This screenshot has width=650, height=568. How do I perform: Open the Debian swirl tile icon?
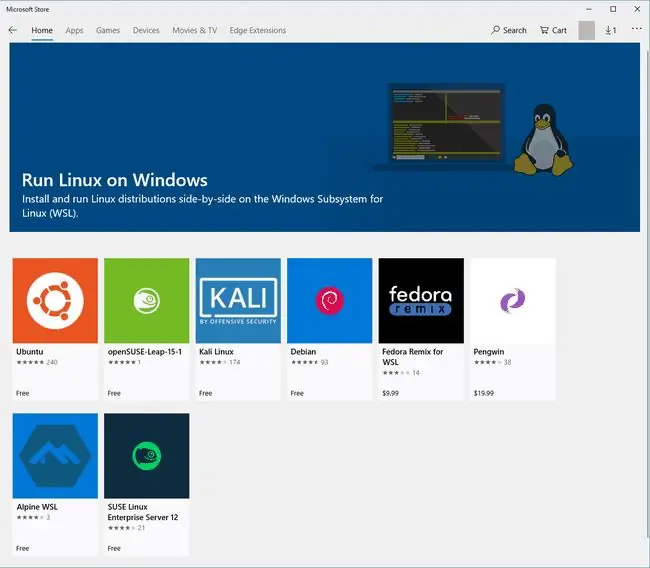tap(330, 301)
